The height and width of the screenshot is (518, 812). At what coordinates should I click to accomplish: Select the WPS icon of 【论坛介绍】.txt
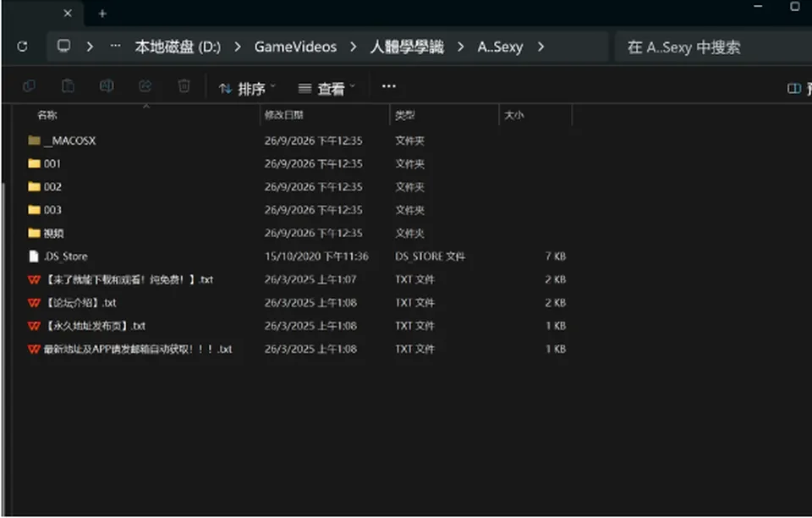(34, 302)
